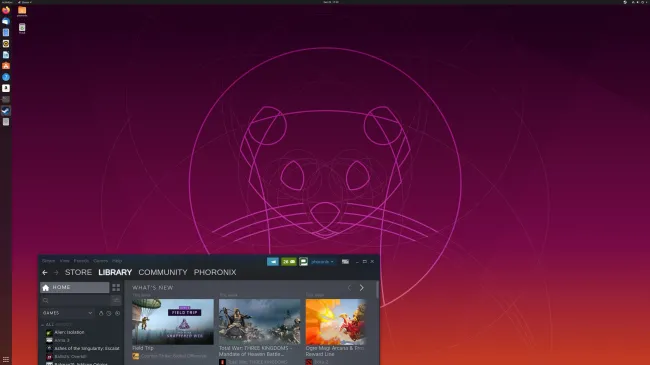Open the GAMES category dropdown
The height and width of the screenshot is (365, 650).
tap(67, 313)
